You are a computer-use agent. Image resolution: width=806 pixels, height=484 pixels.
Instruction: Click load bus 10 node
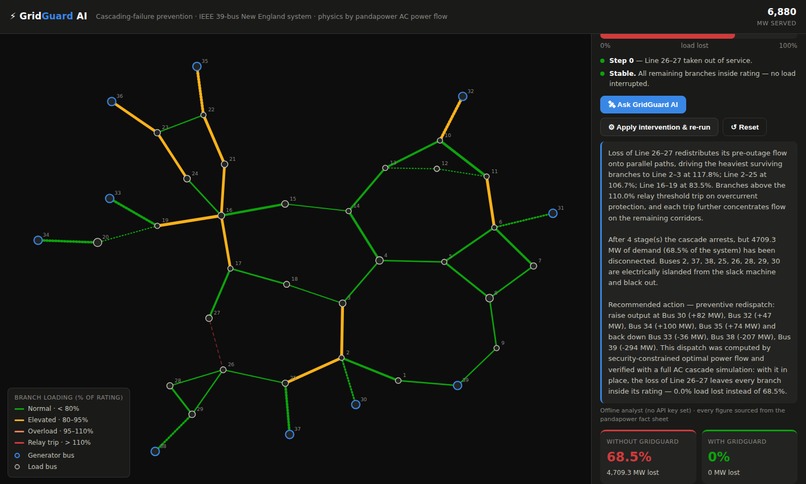[x=440, y=140]
